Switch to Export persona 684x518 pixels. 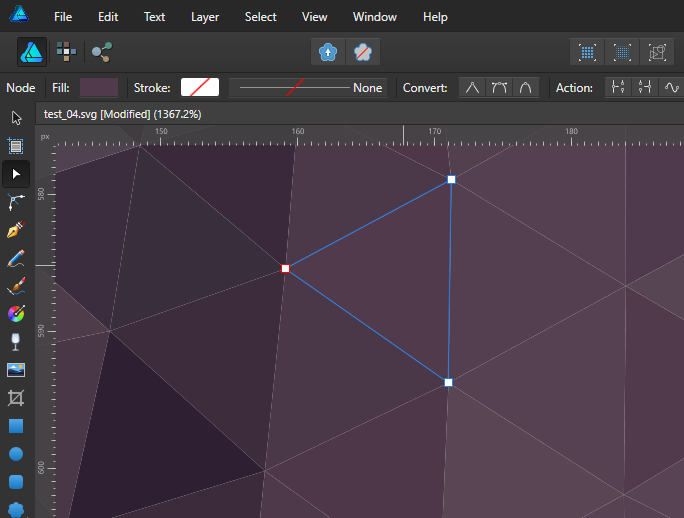tap(102, 52)
